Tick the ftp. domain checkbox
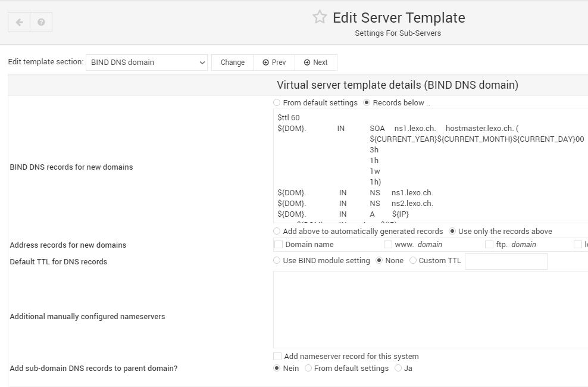The image size is (588, 387). [x=489, y=245]
